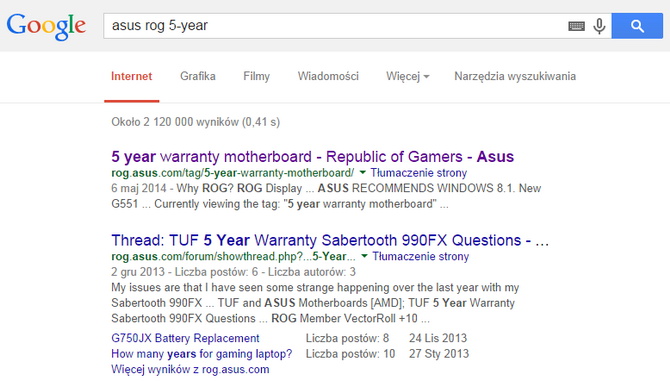Viewport: 670px width, 381px height.
Task: Click the result count Około 2 120 000 wyników
Action: (x=196, y=122)
